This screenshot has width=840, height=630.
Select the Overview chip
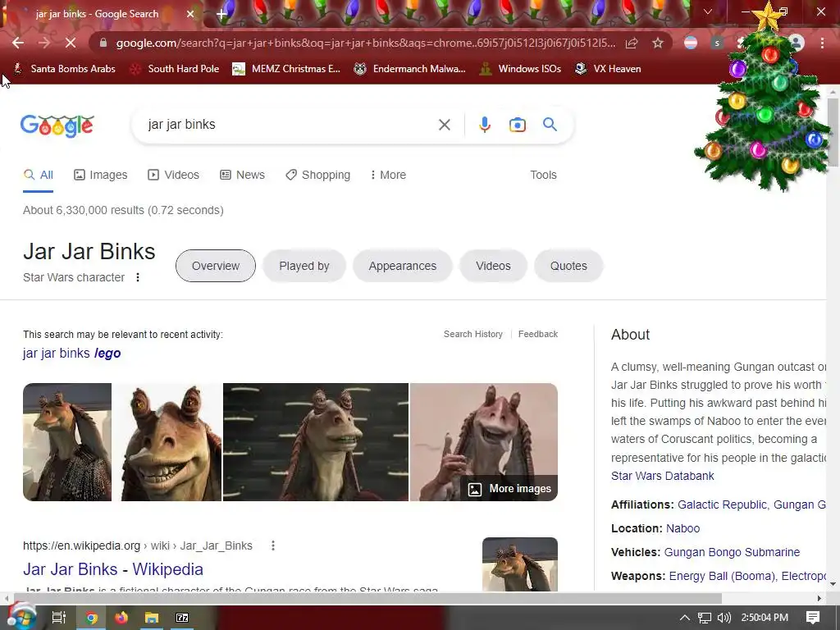(216, 266)
